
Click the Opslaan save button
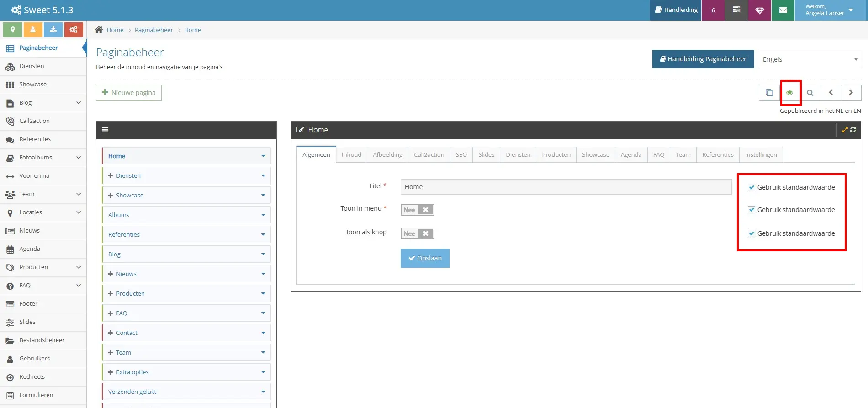(x=425, y=258)
